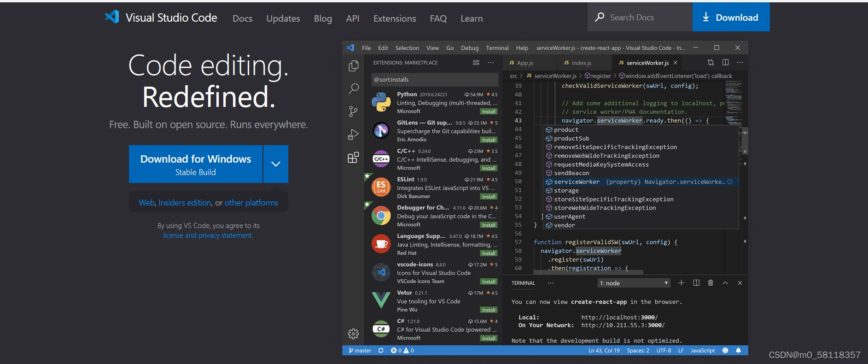Open the Extensions icon in activity bar

click(x=353, y=158)
